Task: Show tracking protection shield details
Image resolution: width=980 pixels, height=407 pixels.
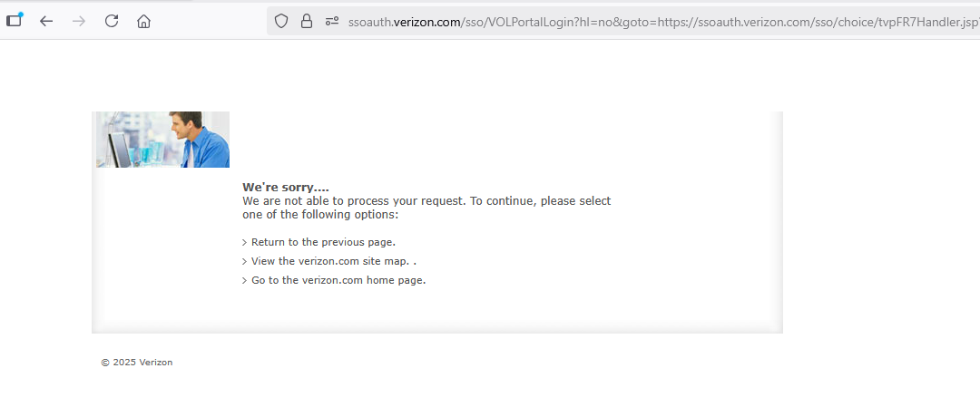Action: (281, 21)
